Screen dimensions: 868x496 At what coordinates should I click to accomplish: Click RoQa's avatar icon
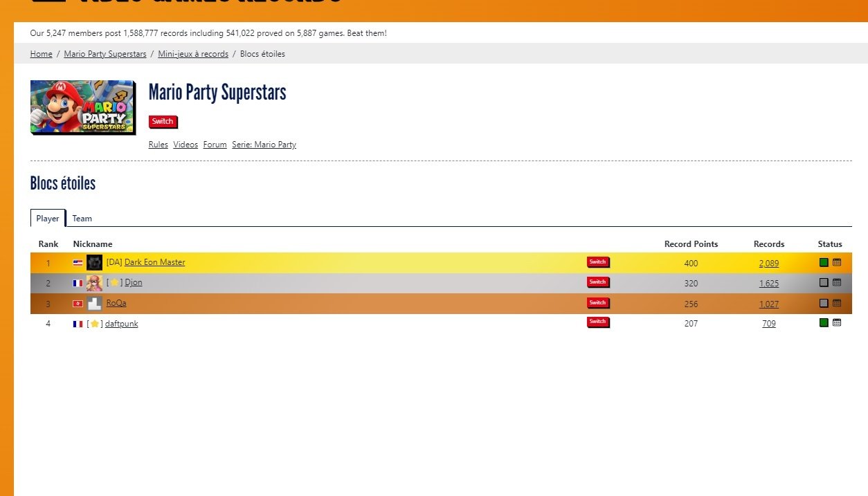95,303
